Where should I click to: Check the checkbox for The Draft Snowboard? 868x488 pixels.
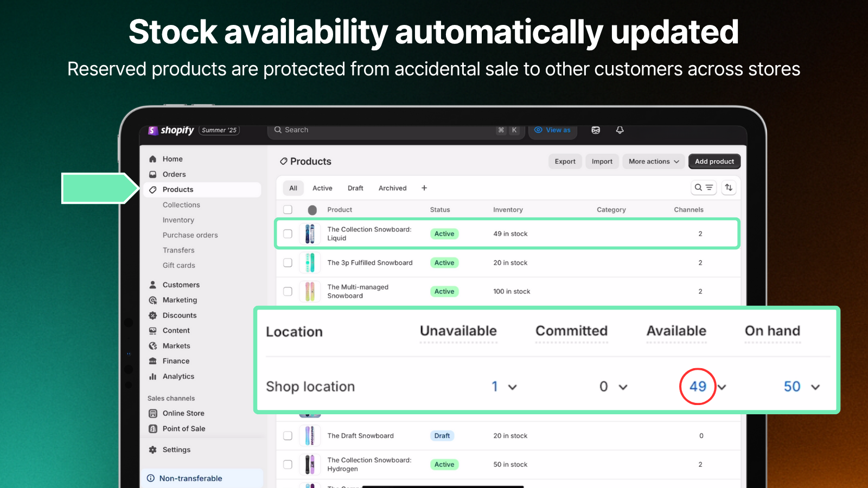[288, 435]
